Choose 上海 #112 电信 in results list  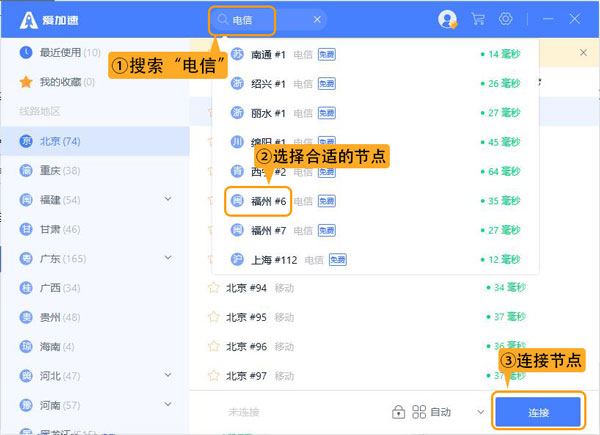click(x=274, y=260)
